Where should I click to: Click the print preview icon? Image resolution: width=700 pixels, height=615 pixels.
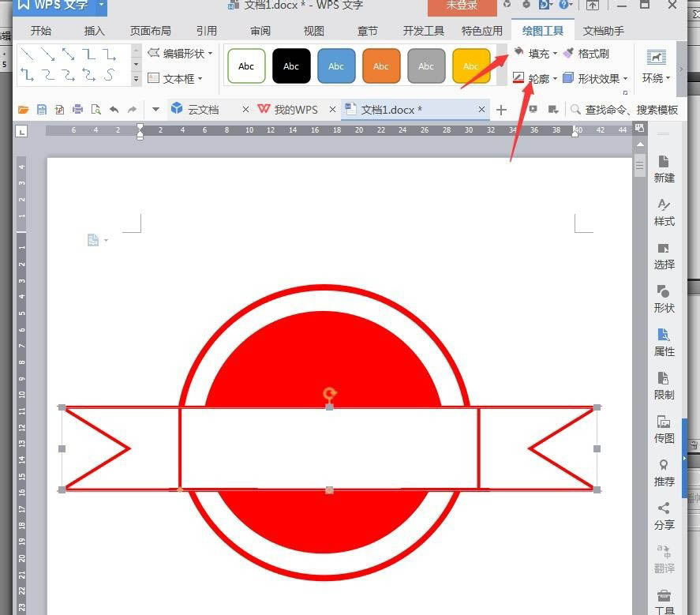95,110
